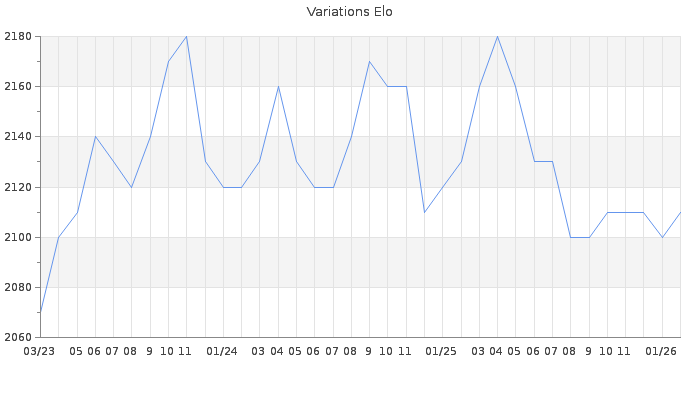
Task: Click the line's final point at right edge
Action: 680,212
